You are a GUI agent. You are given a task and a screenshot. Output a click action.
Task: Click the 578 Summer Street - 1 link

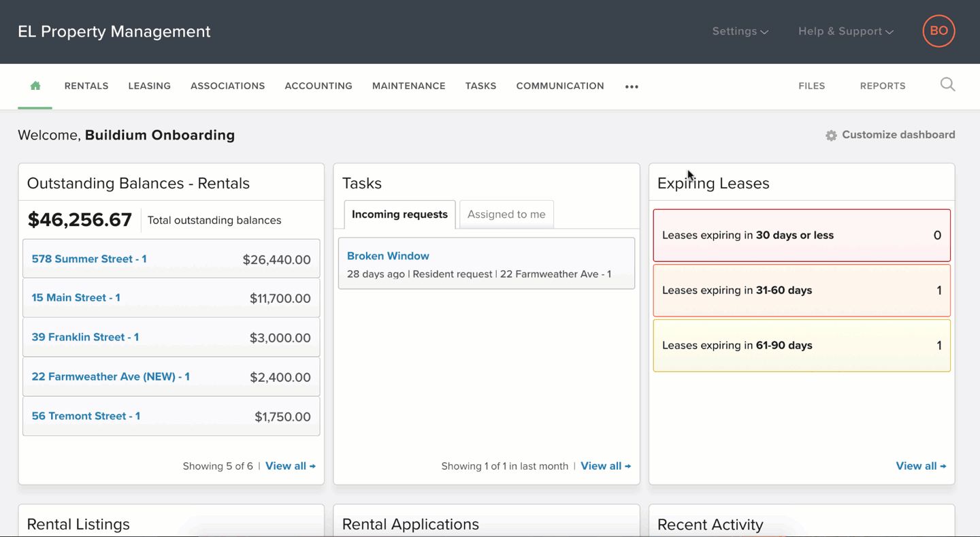coord(89,259)
